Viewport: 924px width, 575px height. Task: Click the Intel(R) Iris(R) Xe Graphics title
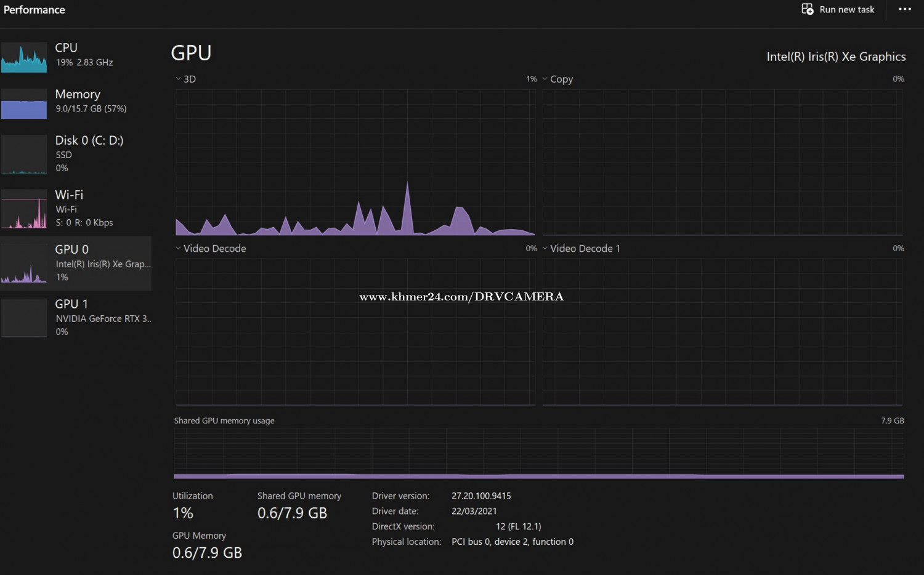[836, 57]
